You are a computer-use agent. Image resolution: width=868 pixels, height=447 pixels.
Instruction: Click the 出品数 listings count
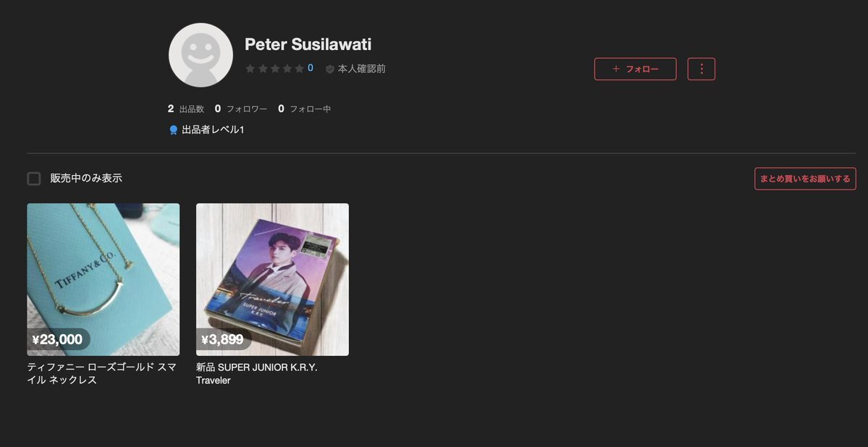186,109
